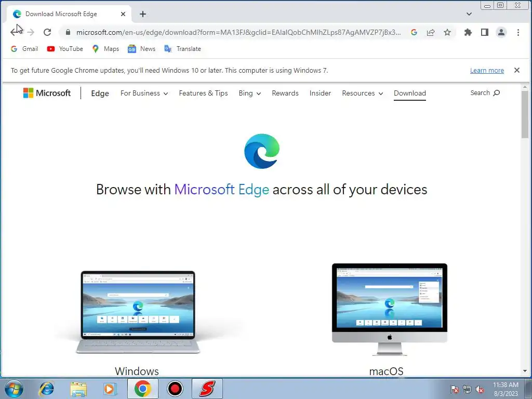Click the scrollbar up arrow

525,87
